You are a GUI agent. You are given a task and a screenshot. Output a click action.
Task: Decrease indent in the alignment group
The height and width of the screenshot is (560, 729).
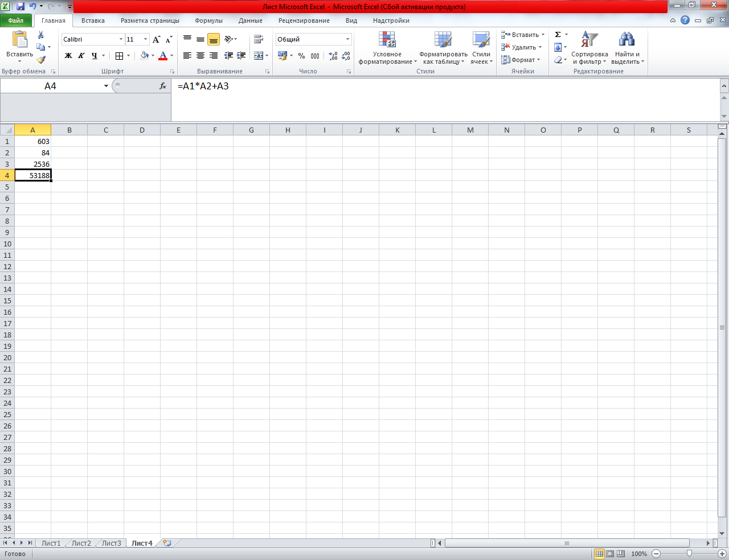[228, 56]
